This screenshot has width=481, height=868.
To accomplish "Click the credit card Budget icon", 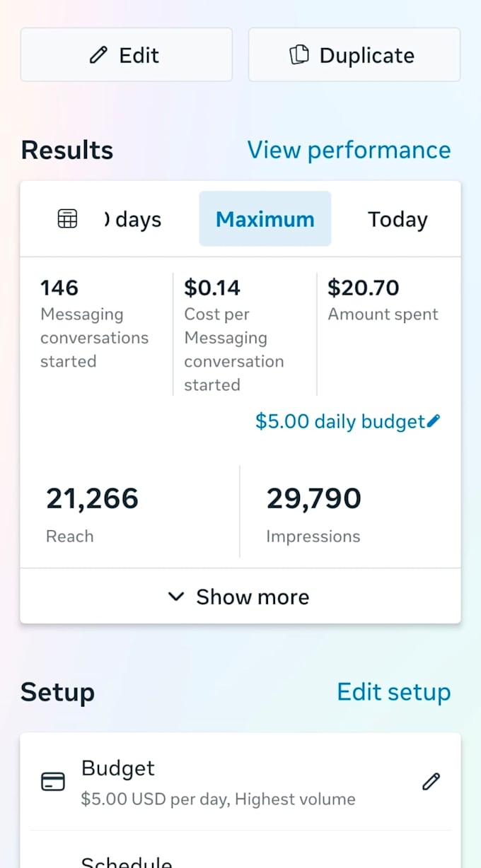I will [x=53, y=781].
